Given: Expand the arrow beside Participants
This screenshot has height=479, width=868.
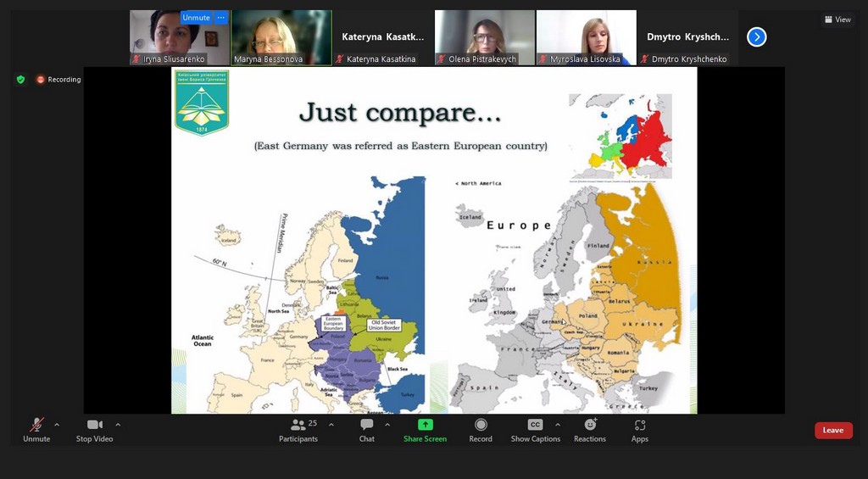Looking at the screenshot, I should (331, 425).
